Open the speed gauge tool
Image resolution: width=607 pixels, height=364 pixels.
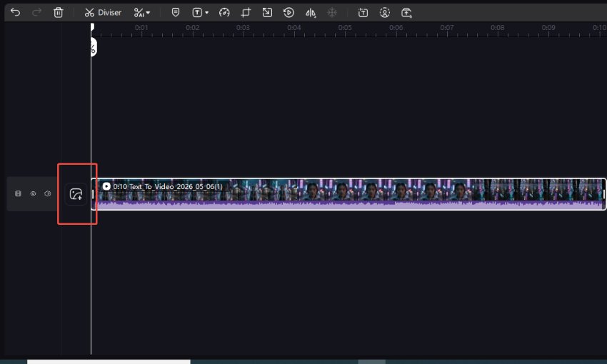coord(224,13)
